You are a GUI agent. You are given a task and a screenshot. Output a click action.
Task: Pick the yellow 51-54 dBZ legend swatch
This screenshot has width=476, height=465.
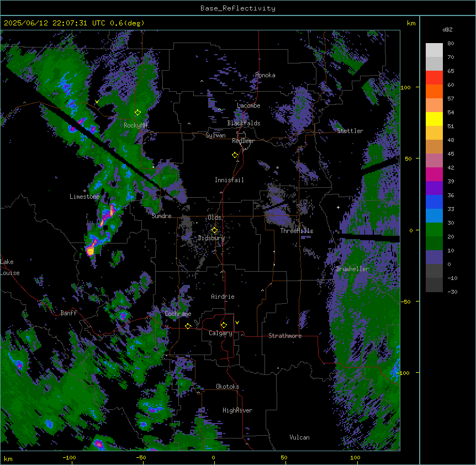point(434,119)
